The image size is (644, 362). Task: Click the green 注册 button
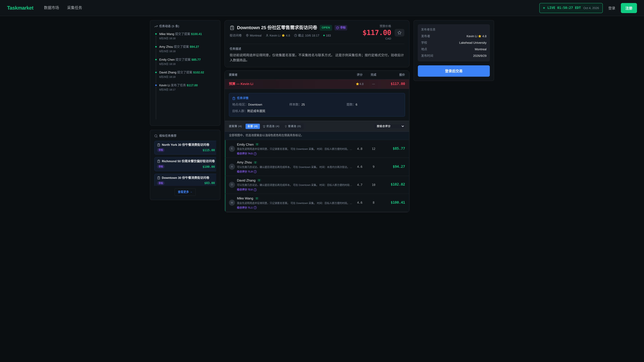pos(629,8)
